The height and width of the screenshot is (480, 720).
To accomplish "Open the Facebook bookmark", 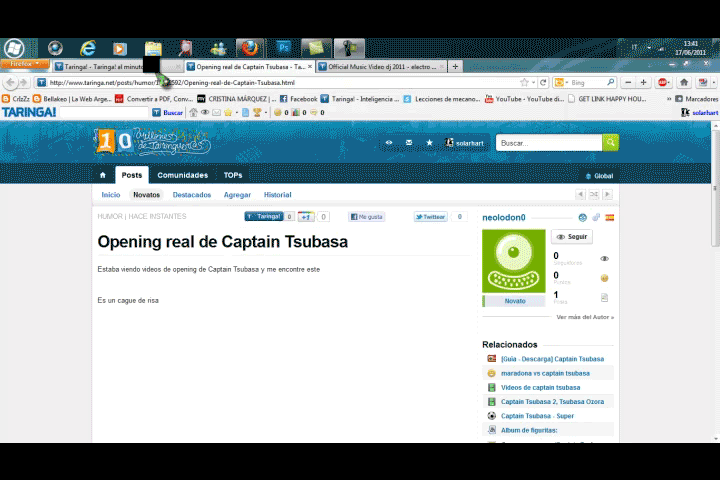I will click(x=298, y=99).
